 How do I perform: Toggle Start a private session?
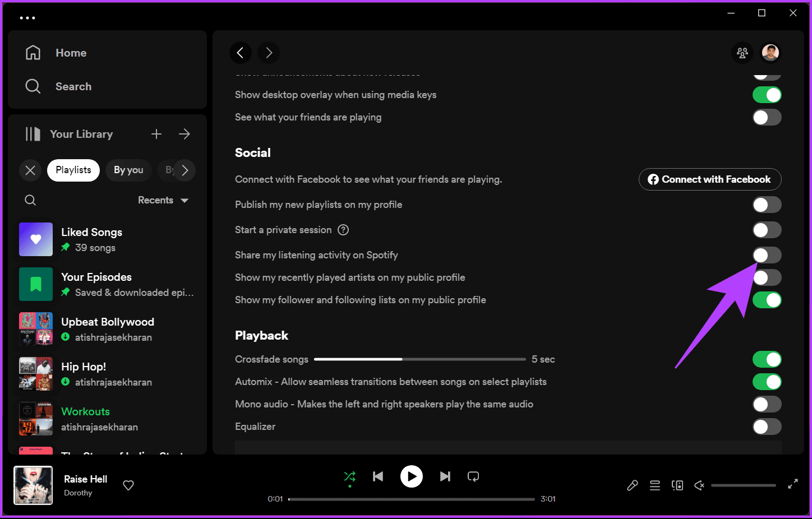pos(767,230)
